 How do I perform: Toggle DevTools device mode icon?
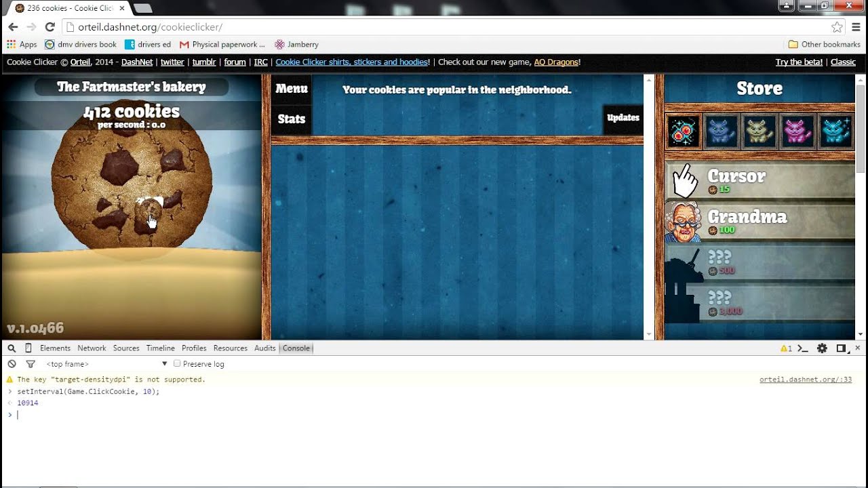[28, 348]
